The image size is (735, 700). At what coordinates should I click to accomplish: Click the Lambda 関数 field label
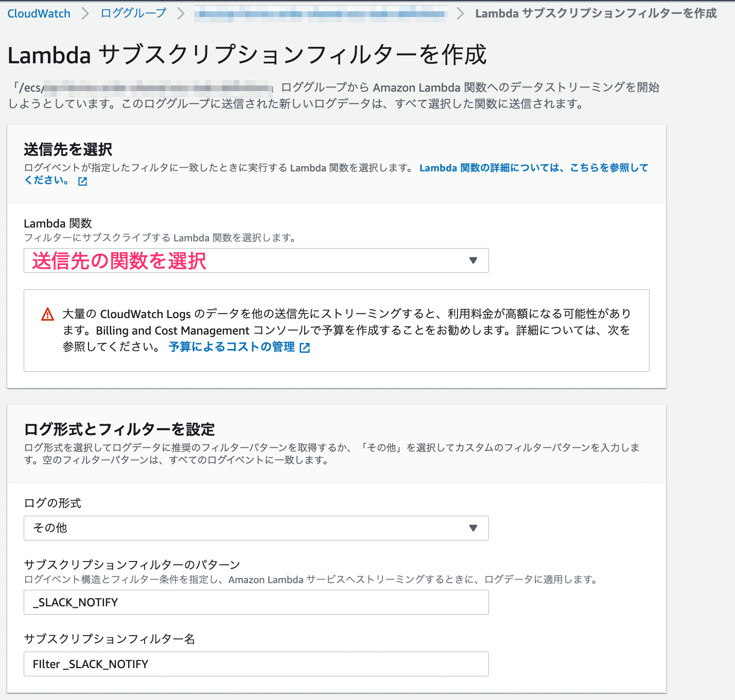coord(58,223)
